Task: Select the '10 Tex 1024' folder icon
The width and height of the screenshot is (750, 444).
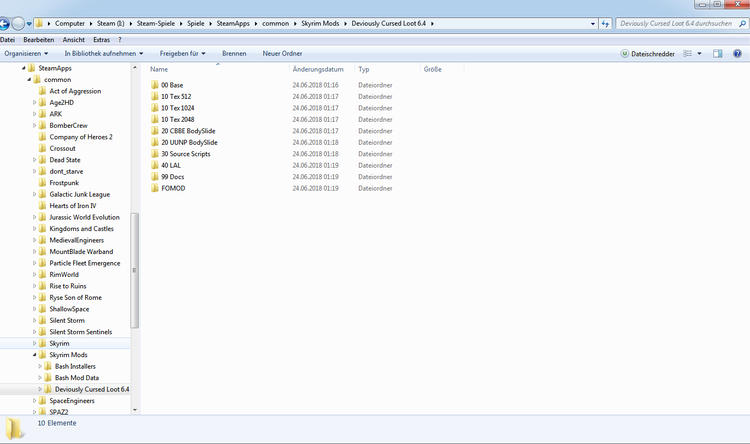Action: point(154,108)
